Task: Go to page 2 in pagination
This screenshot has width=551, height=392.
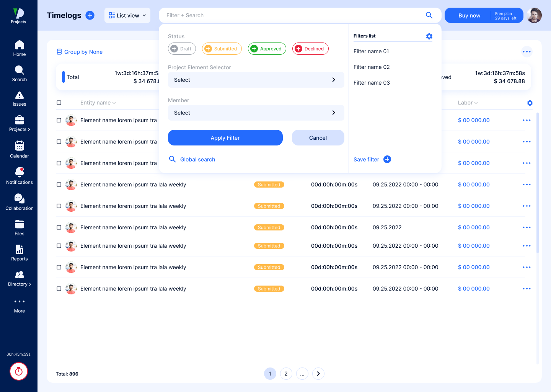Action: [286, 374]
